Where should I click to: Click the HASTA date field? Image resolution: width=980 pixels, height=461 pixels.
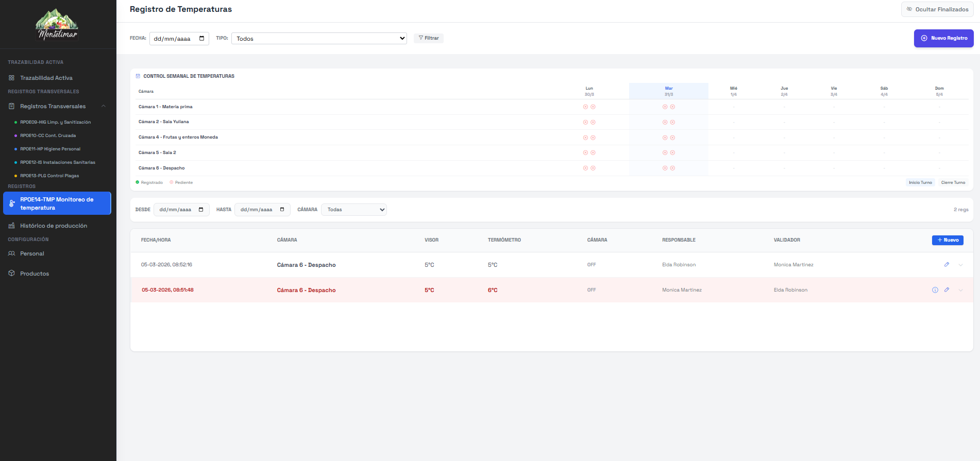click(x=262, y=210)
